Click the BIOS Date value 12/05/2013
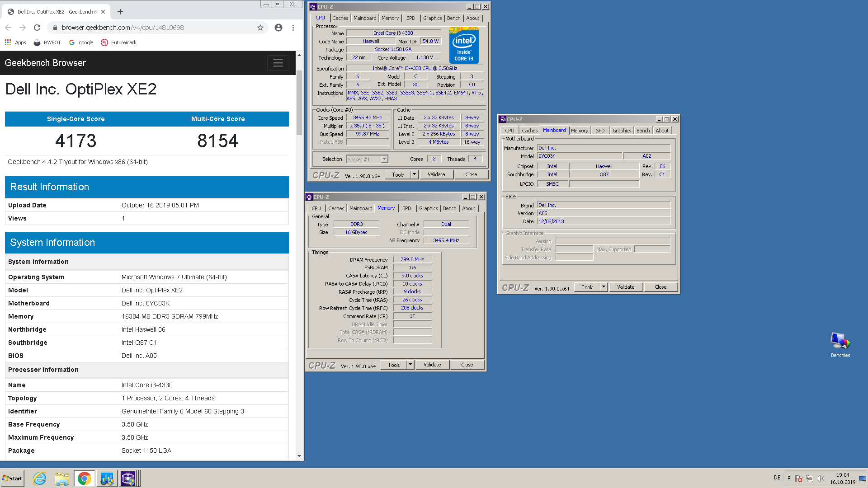868x488 pixels. coord(604,221)
